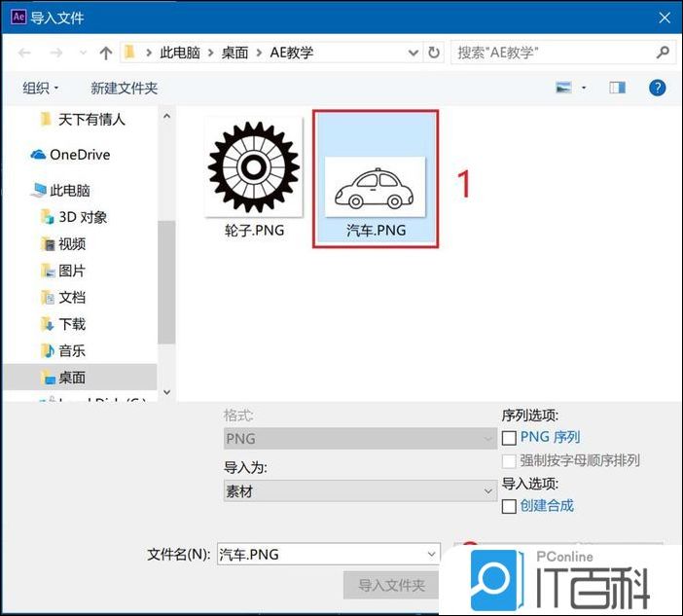Click the 桌面 folder icon in sidebar

47,378
